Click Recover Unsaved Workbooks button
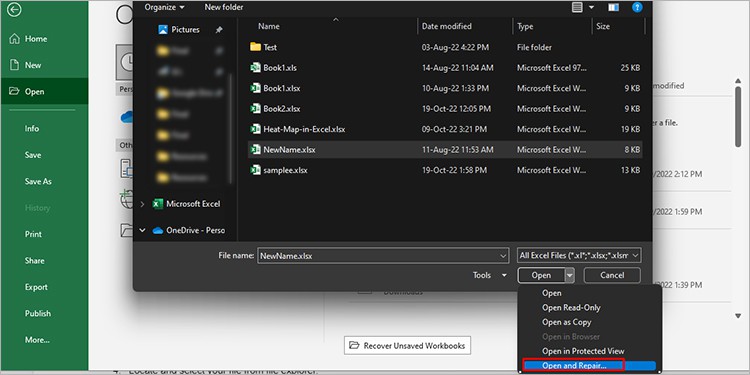The height and width of the screenshot is (375, 750). coord(408,345)
